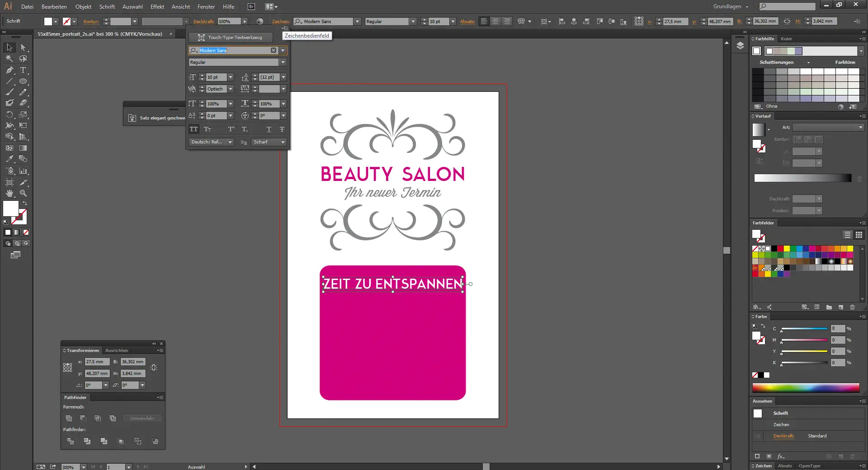Select the Type tool in toolbox

(23, 70)
